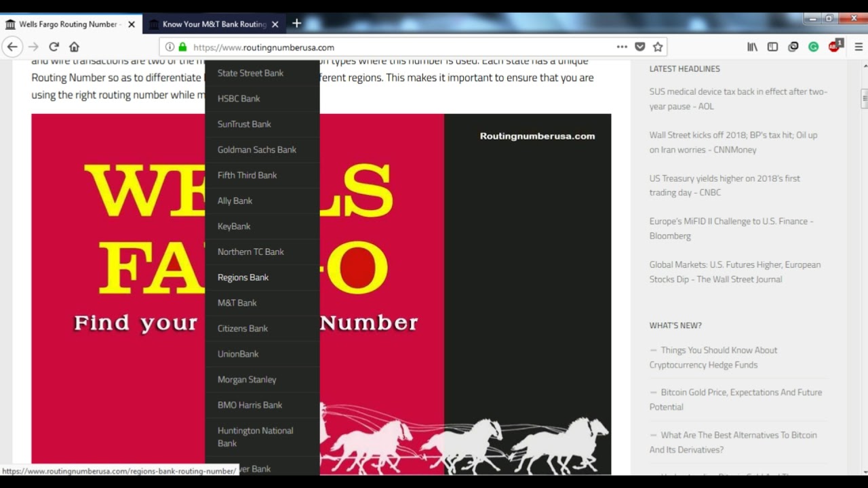Open the page actions three-dots menu
The width and height of the screenshot is (868, 488).
pos(622,47)
